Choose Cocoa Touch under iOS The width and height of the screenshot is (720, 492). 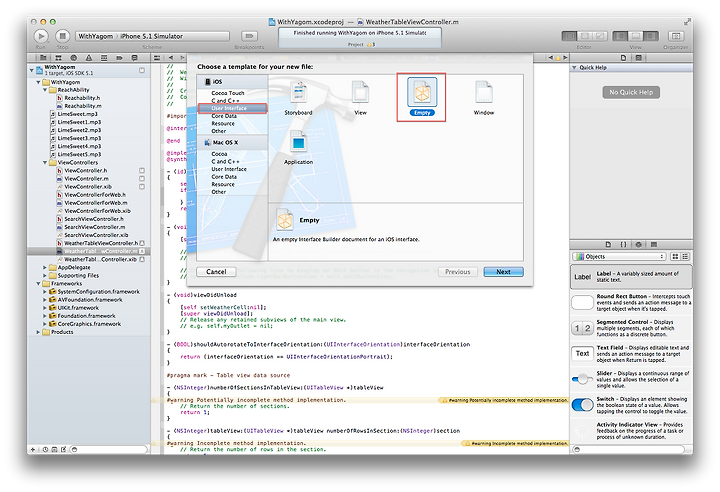228,93
